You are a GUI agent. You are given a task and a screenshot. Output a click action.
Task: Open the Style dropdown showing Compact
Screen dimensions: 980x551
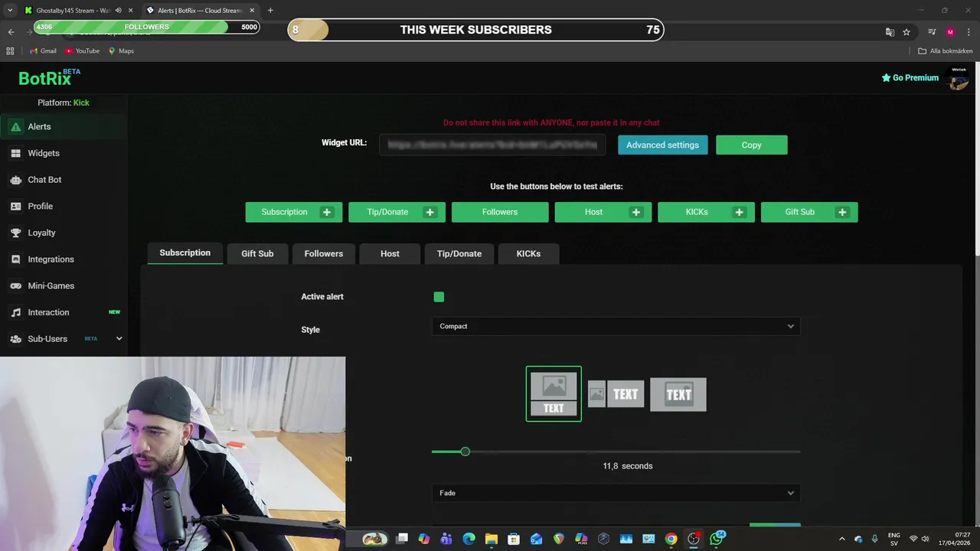click(616, 326)
